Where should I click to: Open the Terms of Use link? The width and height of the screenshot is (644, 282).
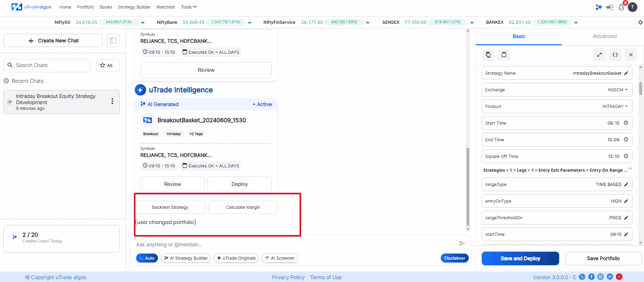pyautogui.click(x=326, y=277)
